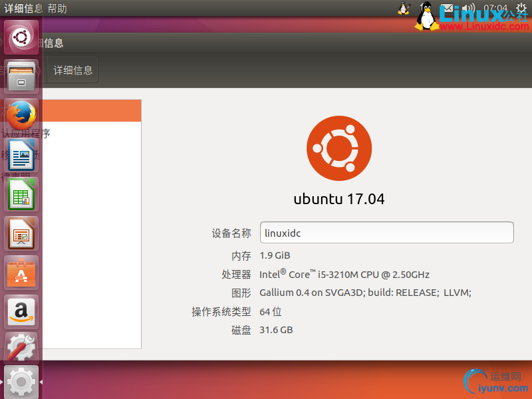The height and width of the screenshot is (399, 532).
Task: Click the disk value '31.6 GB'
Action: [x=276, y=330]
